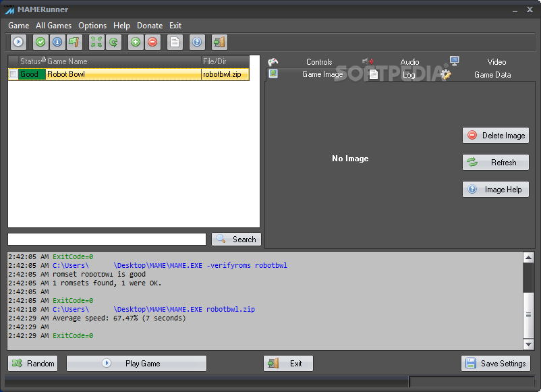Minimize the MAMERunner window
The image size is (541, 392).
coord(515,10)
